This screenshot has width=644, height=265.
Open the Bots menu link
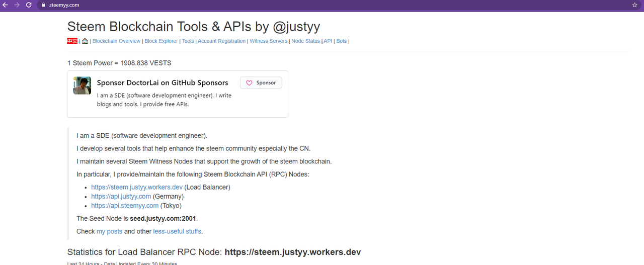click(342, 41)
